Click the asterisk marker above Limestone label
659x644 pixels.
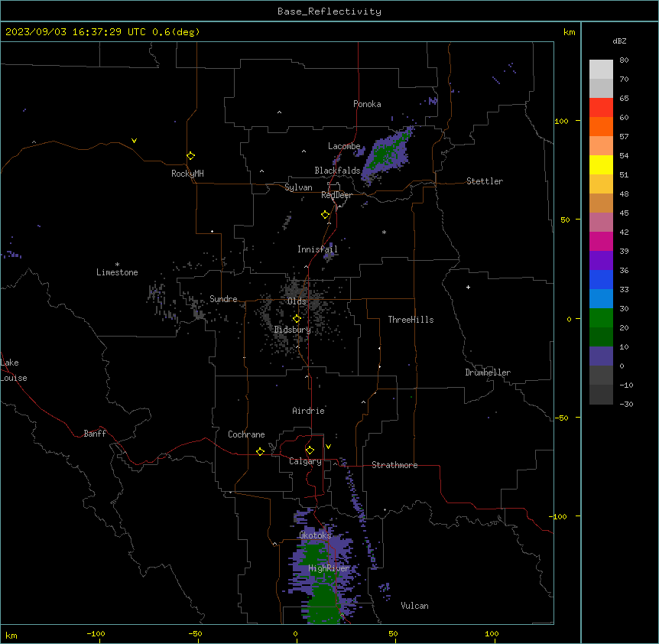[x=117, y=265]
